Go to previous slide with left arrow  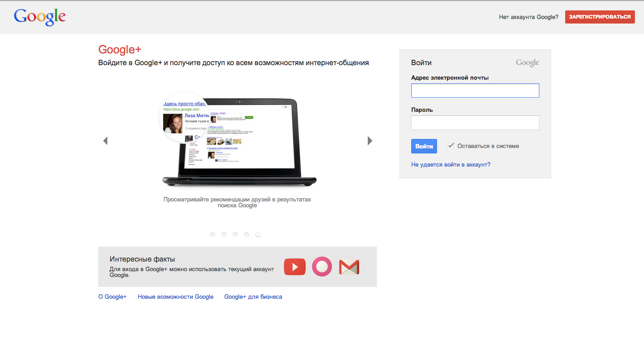point(106,141)
